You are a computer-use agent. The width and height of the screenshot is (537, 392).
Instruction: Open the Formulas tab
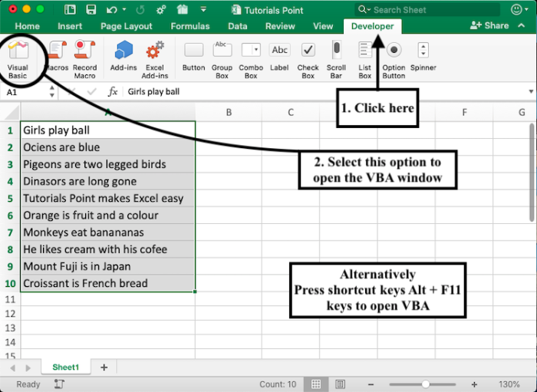coord(190,26)
